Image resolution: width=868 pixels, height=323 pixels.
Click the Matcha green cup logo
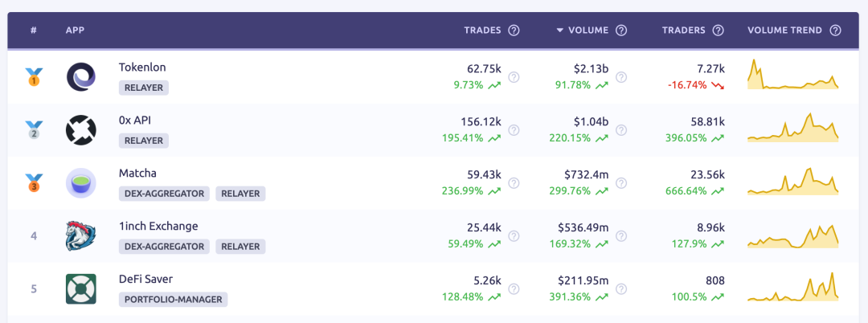[80, 183]
